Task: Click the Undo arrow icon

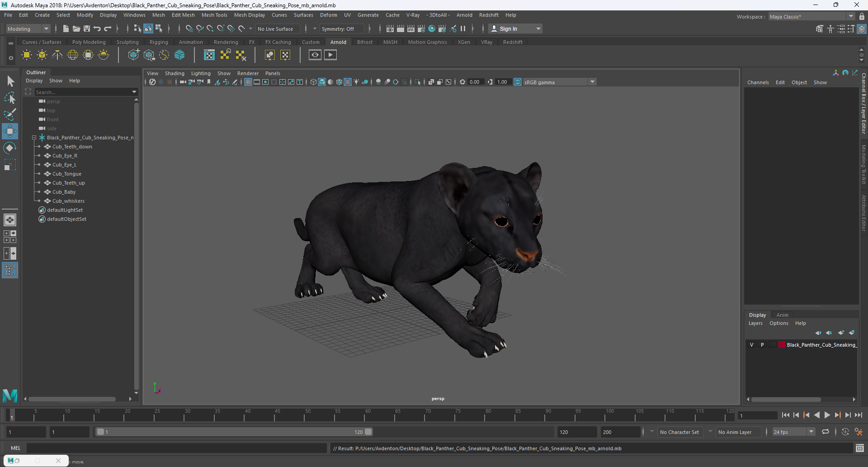Action: tap(97, 29)
